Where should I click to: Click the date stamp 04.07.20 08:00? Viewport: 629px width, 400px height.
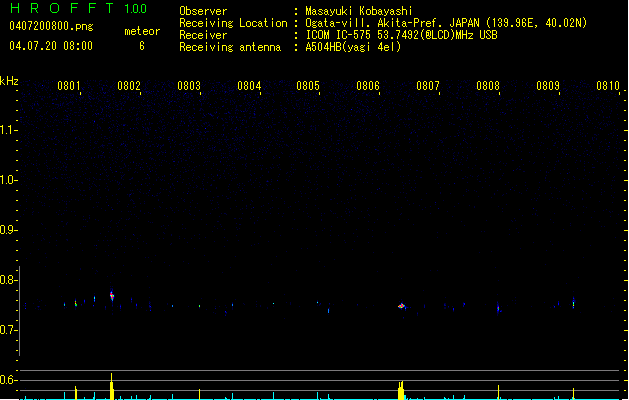point(51,46)
